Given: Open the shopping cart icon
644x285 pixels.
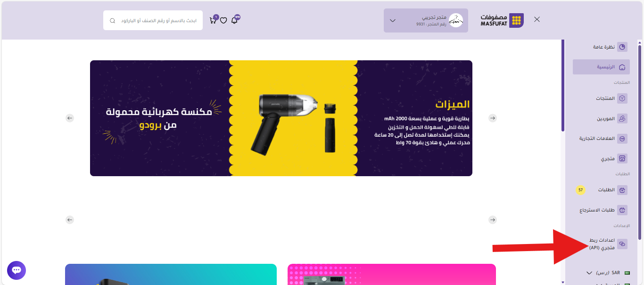Looking at the screenshot, I should pos(213,21).
